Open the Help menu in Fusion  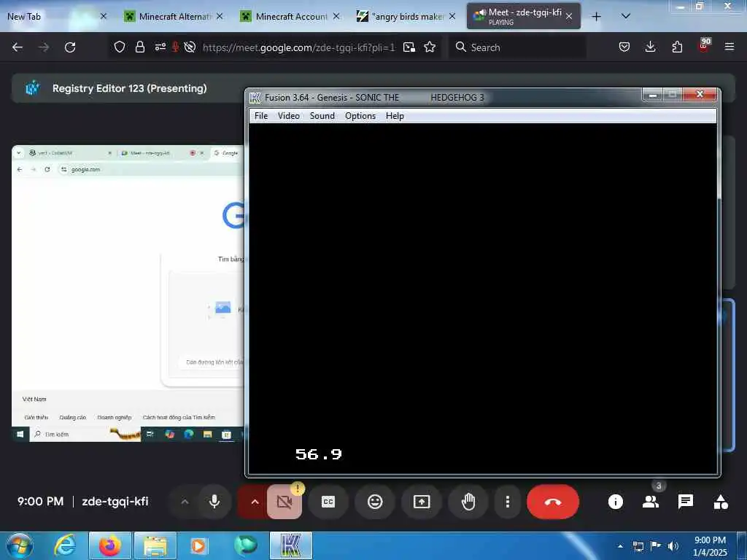395,116
